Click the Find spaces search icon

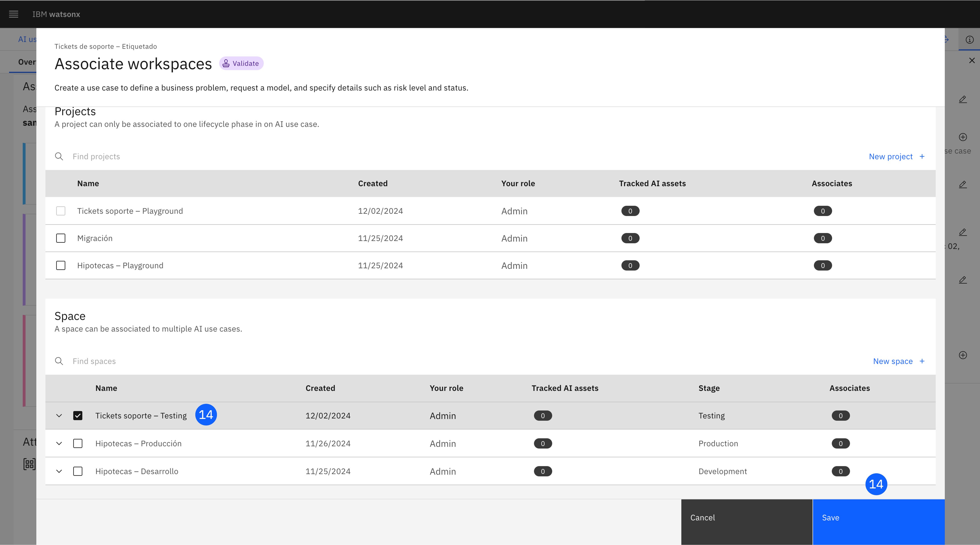[x=59, y=361]
